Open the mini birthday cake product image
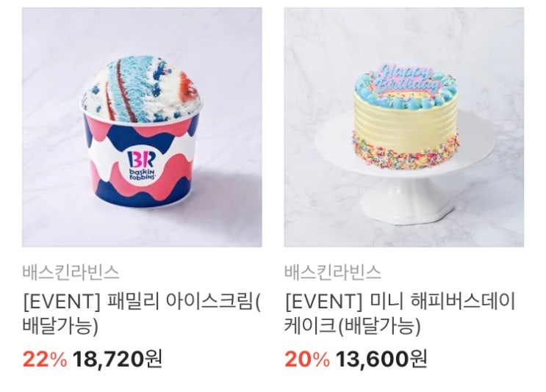This screenshot has height=392, width=546. pos(404,127)
